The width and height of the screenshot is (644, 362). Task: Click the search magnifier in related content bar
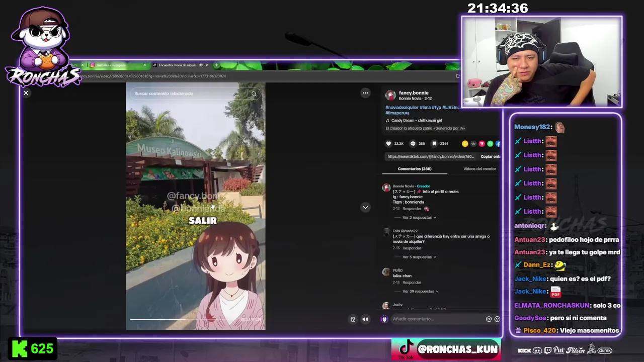click(254, 94)
